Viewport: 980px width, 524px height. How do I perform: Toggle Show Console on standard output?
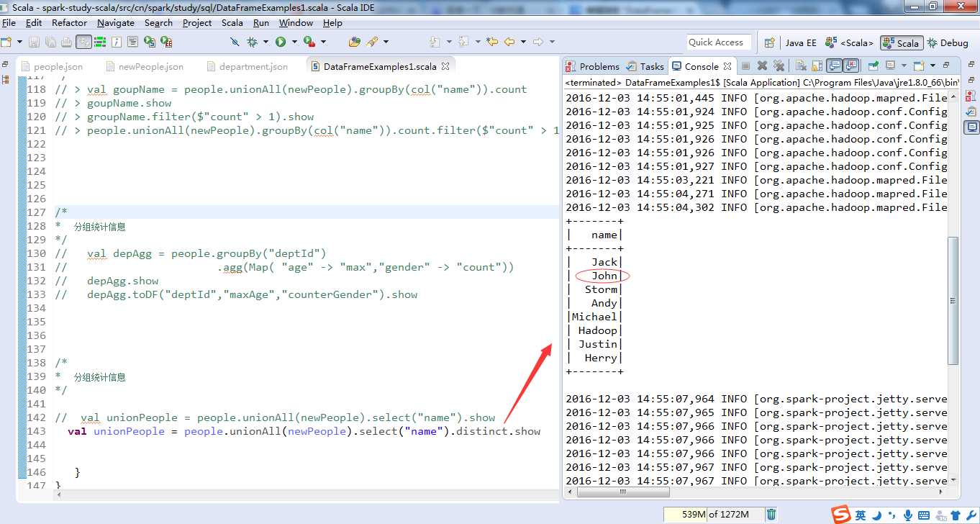[x=834, y=66]
